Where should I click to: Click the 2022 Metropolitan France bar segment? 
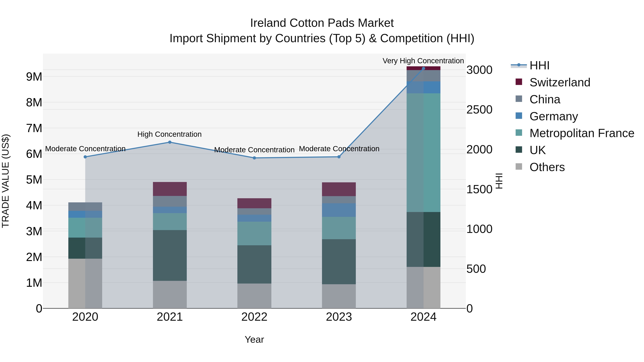click(254, 234)
